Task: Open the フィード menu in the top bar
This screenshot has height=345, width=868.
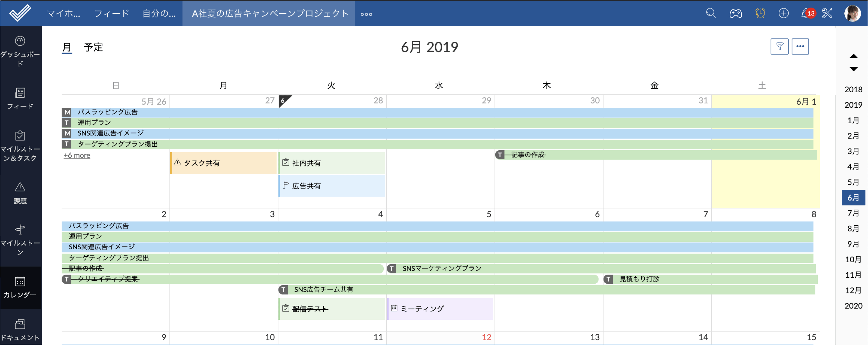Action: point(112,13)
